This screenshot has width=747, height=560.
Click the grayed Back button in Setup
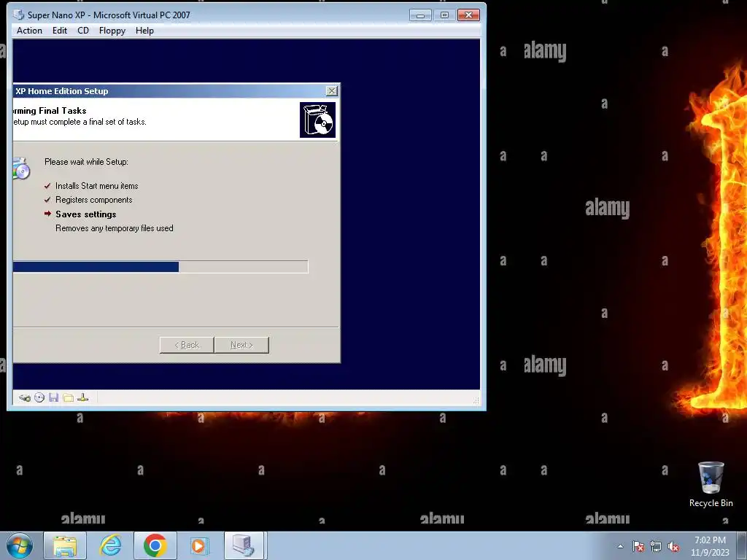point(187,345)
